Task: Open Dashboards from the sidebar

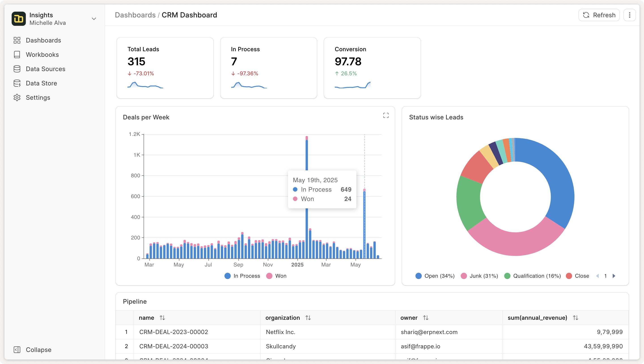Action: tap(43, 40)
